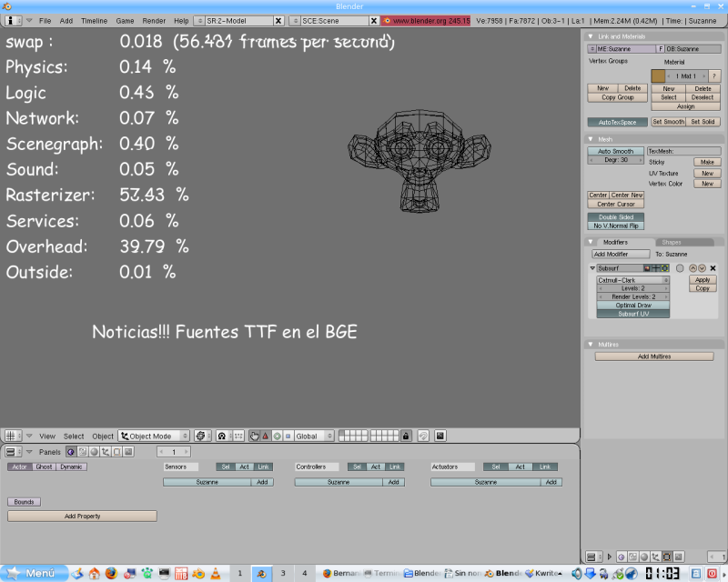Viewport: 728px width, 582px height.
Task: Click Set Smooth button
Action: tap(668, 122)
